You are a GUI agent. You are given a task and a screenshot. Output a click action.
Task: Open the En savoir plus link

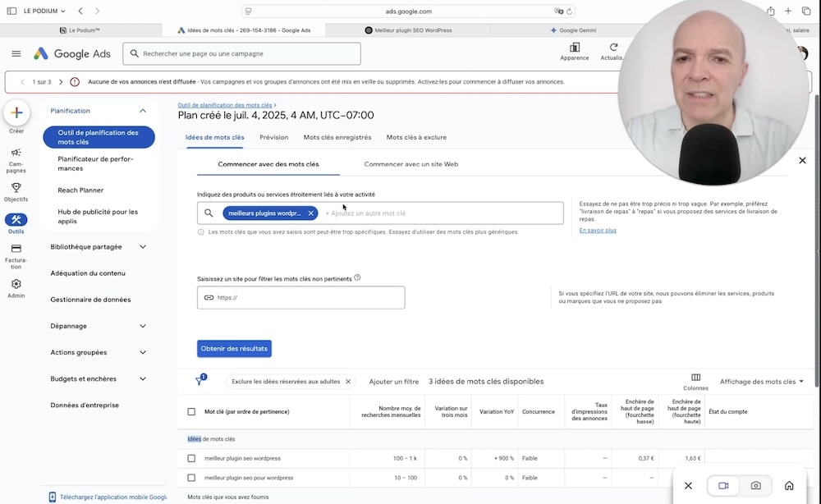click(598, 231)
